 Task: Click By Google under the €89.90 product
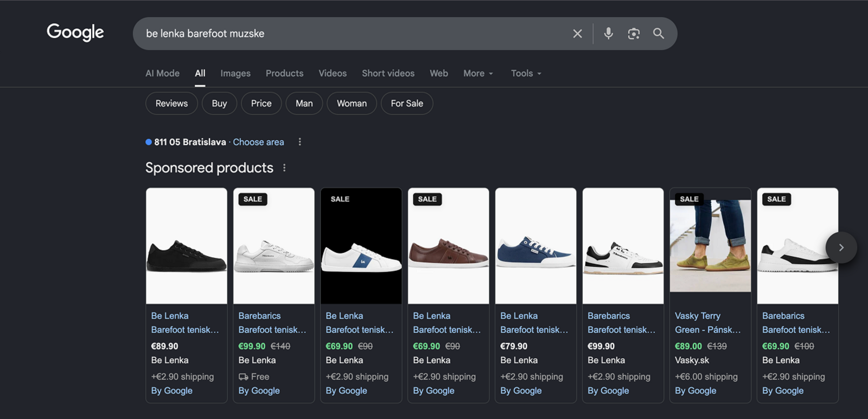click(x=171, y=390)
